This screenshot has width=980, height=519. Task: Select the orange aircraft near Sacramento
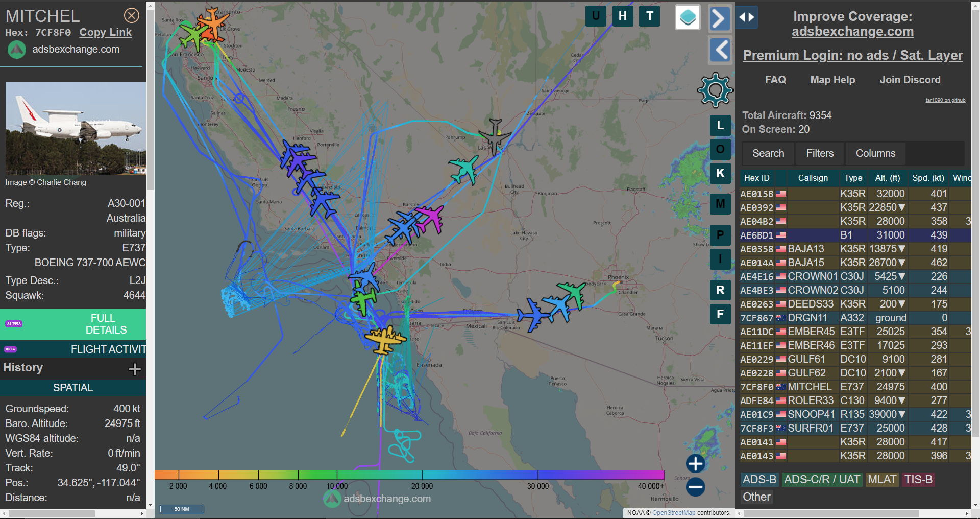(213, 23)
